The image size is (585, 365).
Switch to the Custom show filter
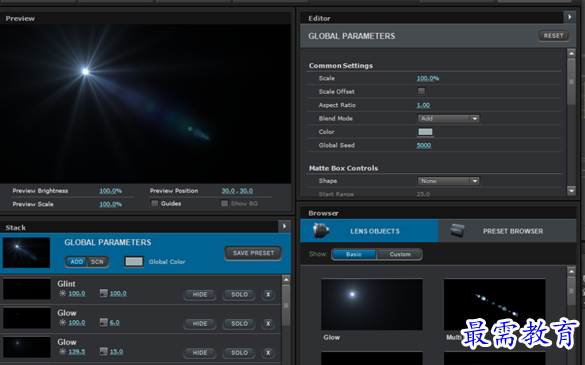click(400, 255)
